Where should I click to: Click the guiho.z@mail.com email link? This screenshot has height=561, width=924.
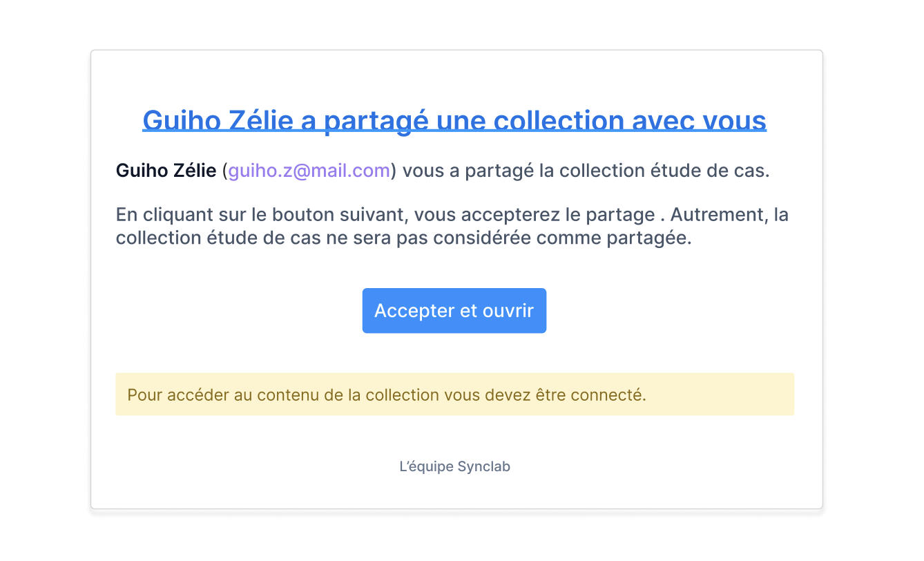pos(309,171)
